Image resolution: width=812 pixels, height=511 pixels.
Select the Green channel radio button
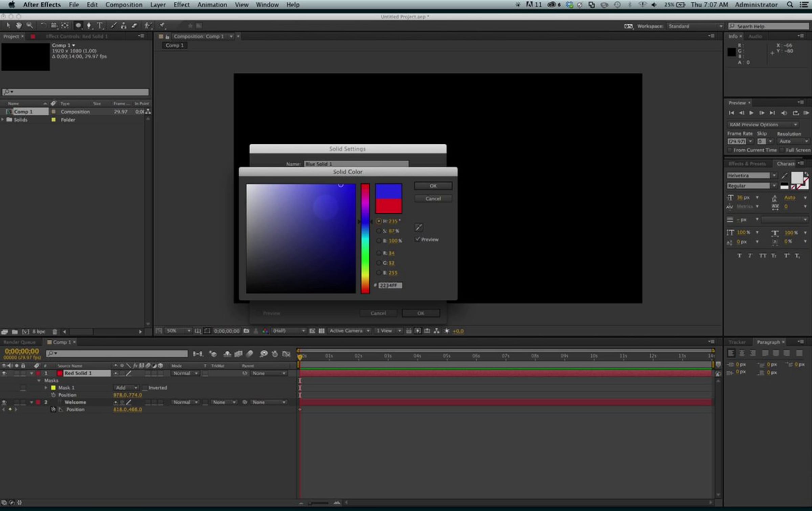379,263
